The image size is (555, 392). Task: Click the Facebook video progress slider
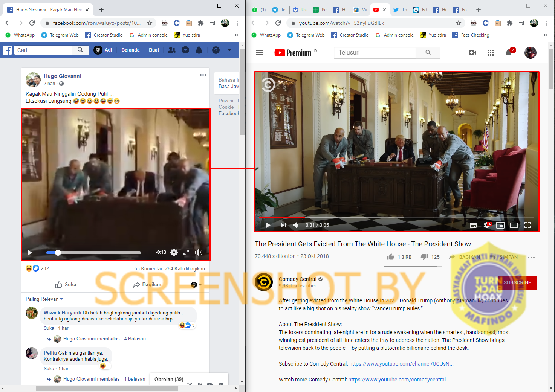point(93,253)
